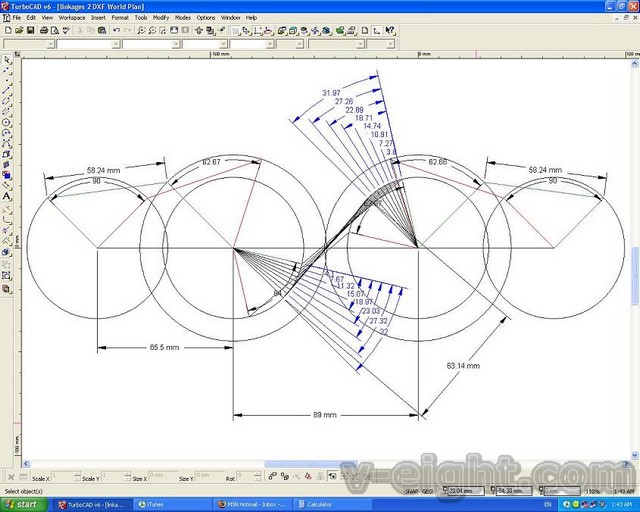Zoom in on the drawing
This screenshot has width=640, height=512.
coord(141,30)
